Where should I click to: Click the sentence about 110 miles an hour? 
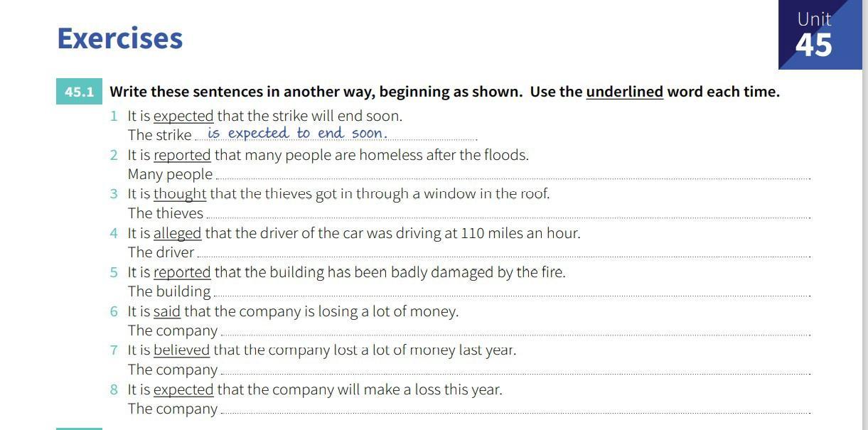[x=354, y=233]
